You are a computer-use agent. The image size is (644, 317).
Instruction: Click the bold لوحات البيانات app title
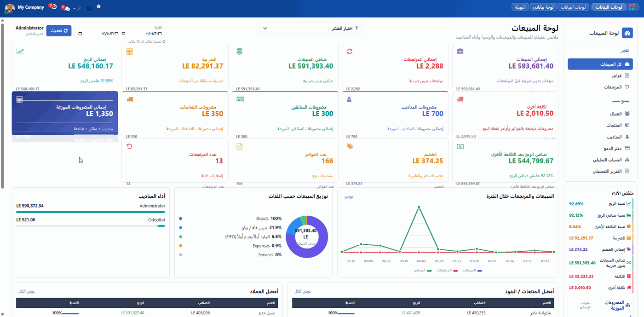(x=609, y=7)
